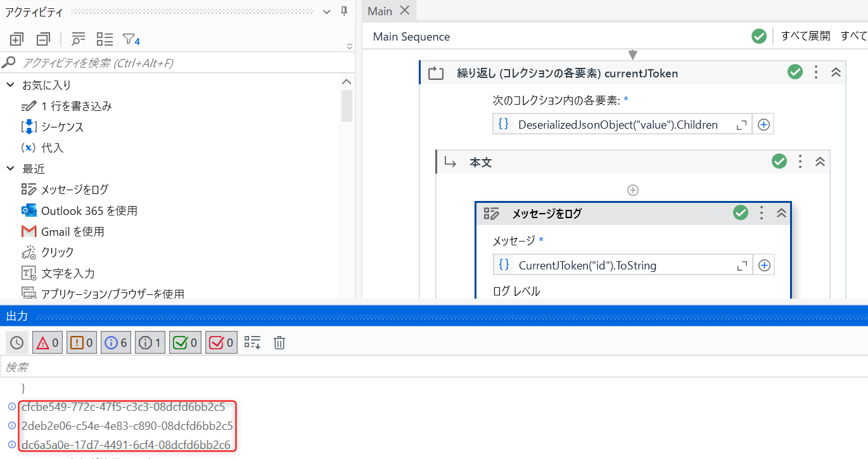Click output panel 検索 search field
Image resolution: width=868 pixels, height=459 pixels.
pyautogui.click(x=434, y=368)
